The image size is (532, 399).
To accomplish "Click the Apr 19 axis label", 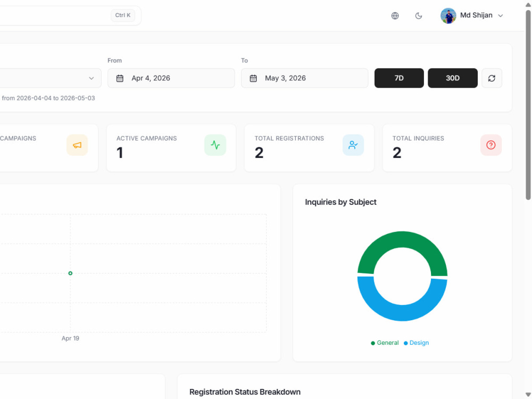I will tap(70, 338).
